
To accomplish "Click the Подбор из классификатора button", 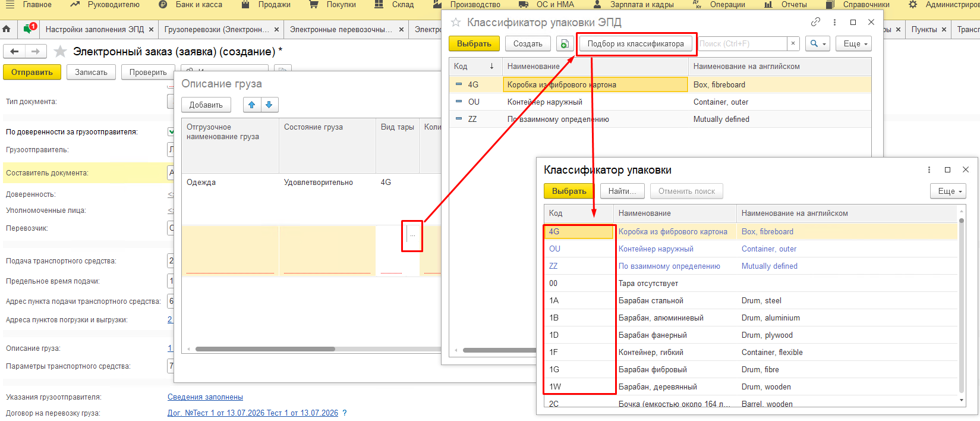I will tap(635, 43).
